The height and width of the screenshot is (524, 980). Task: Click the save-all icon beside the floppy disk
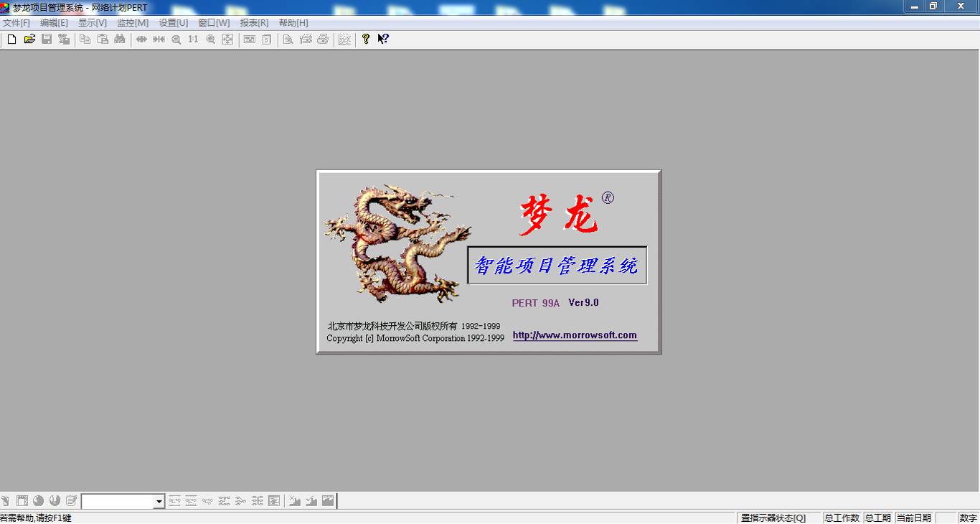(64, 39)
